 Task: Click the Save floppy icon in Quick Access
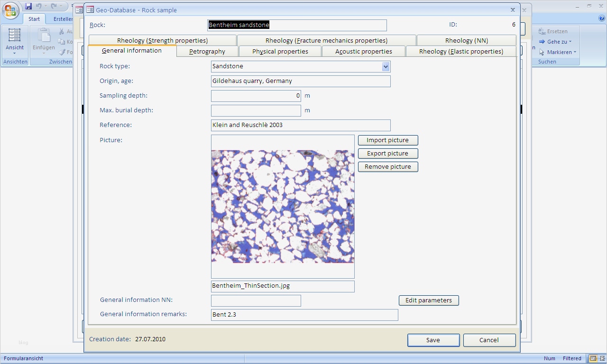tap(28, 6)
